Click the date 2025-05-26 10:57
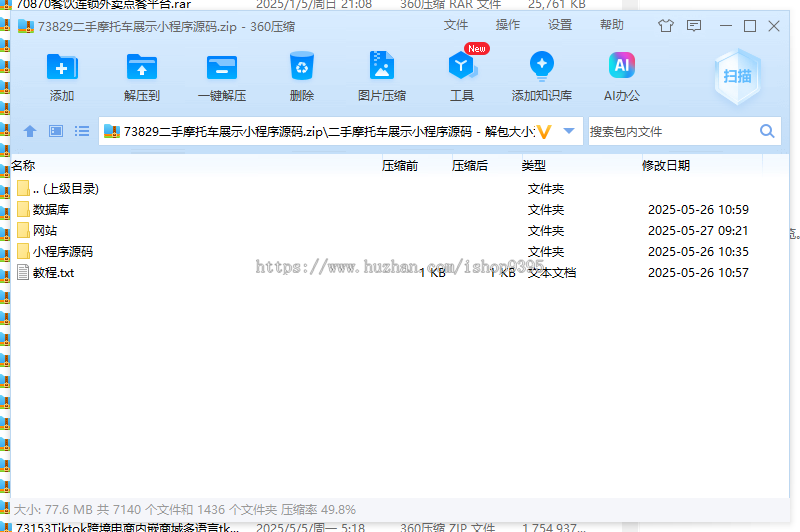 698,272
